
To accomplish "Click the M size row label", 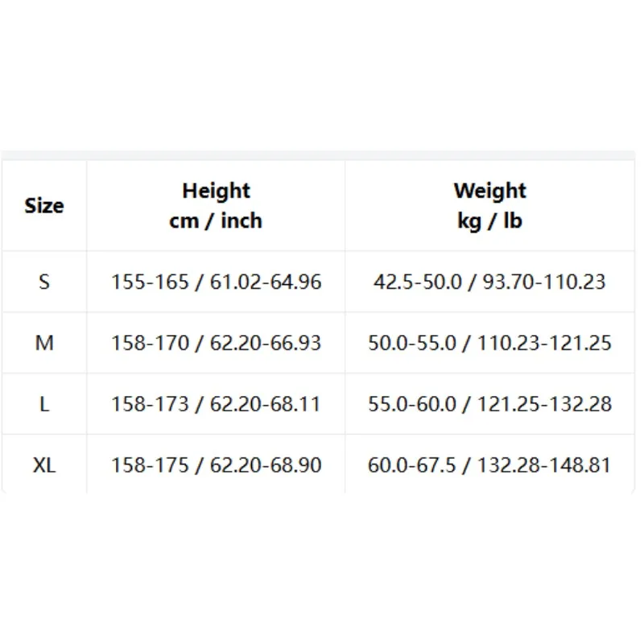I will (44, 343).
